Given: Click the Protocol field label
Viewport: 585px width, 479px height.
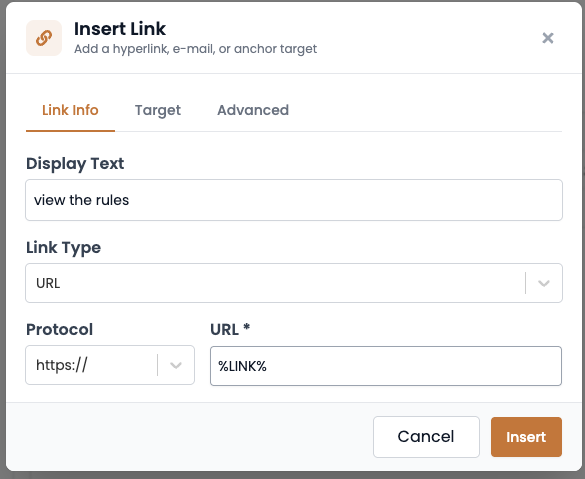Looking at the screenshot, I should click(59, 329).
